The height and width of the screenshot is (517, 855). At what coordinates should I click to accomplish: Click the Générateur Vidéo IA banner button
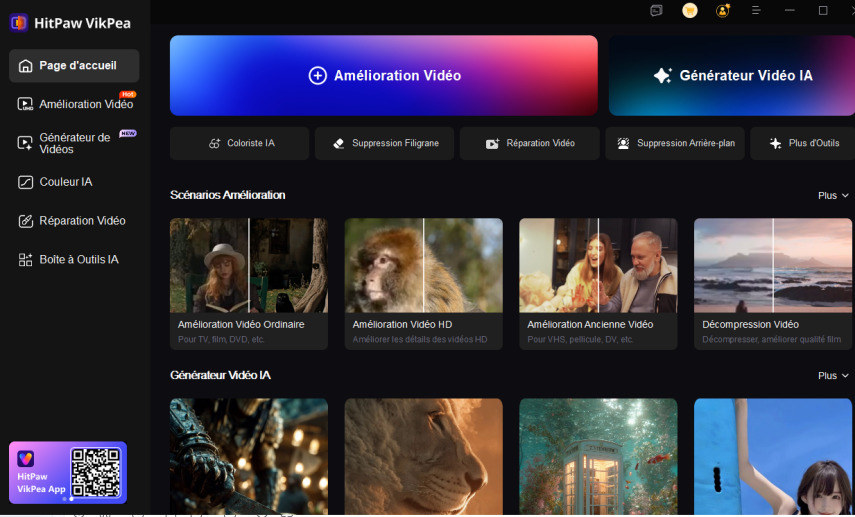(x=732, y=75)
